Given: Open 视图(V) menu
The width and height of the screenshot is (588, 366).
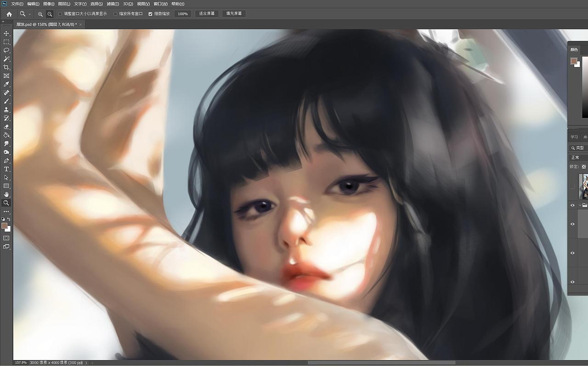Looking at the screenshot, I should (x=144, y=4).
